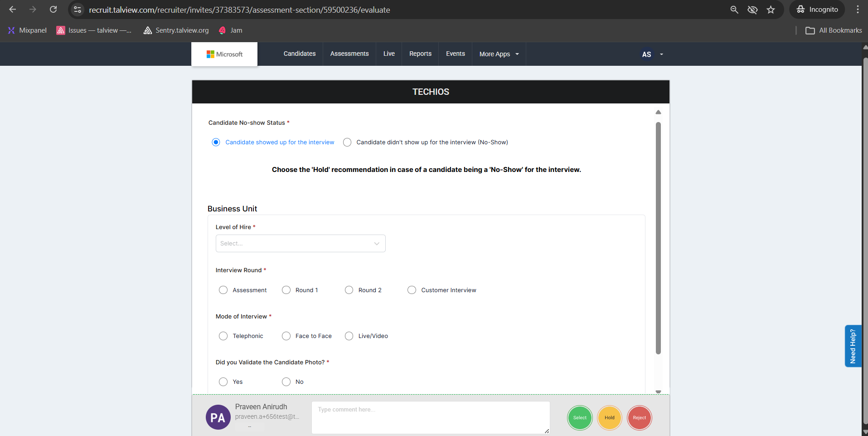
Task: Click the form scrollbar up arrow
Action: click(658, 112)
